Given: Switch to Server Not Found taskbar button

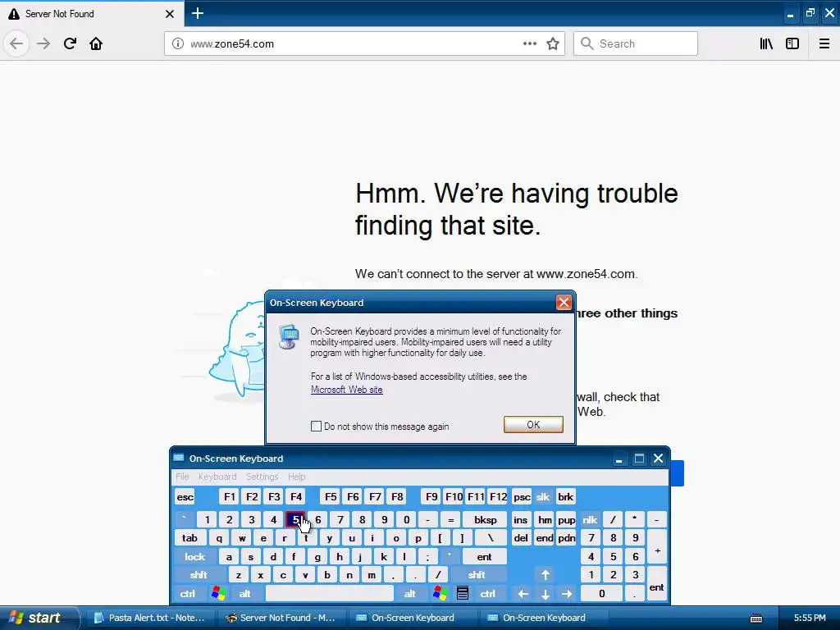Looking at the screenshot, I should [x=281, y=618].
